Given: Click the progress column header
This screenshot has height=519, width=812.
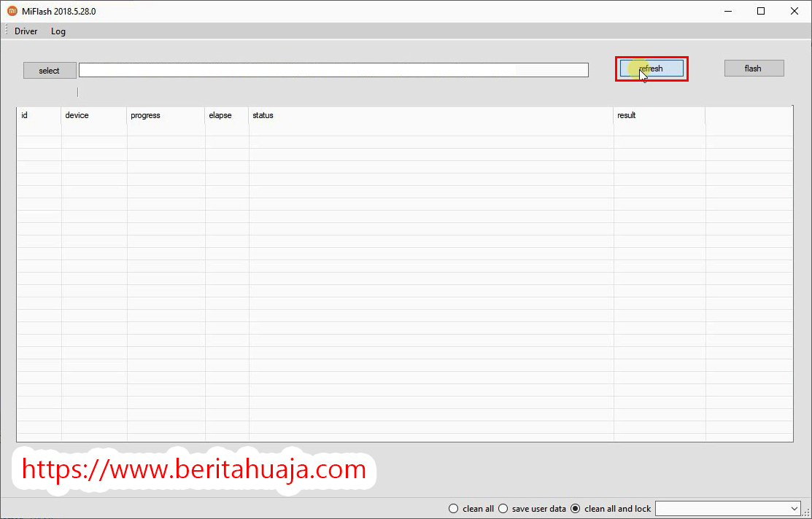Looking at the screenshot, I should tap(165, 115).
